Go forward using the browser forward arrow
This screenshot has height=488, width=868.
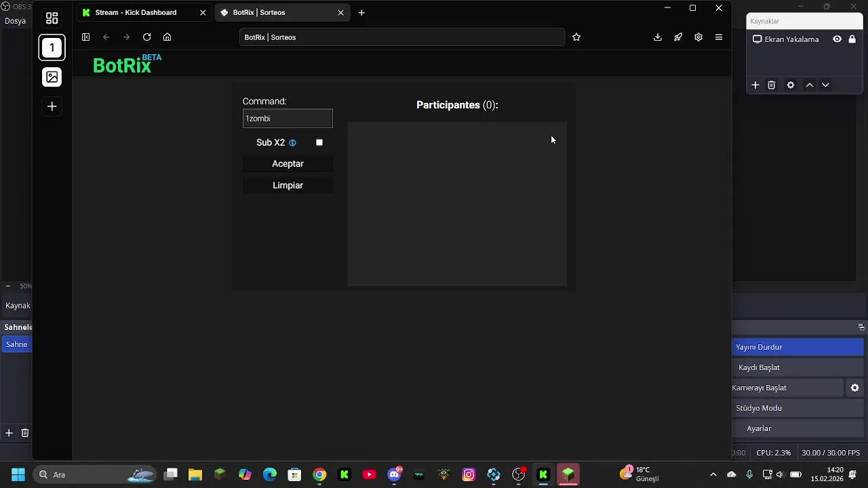point(126,37)
